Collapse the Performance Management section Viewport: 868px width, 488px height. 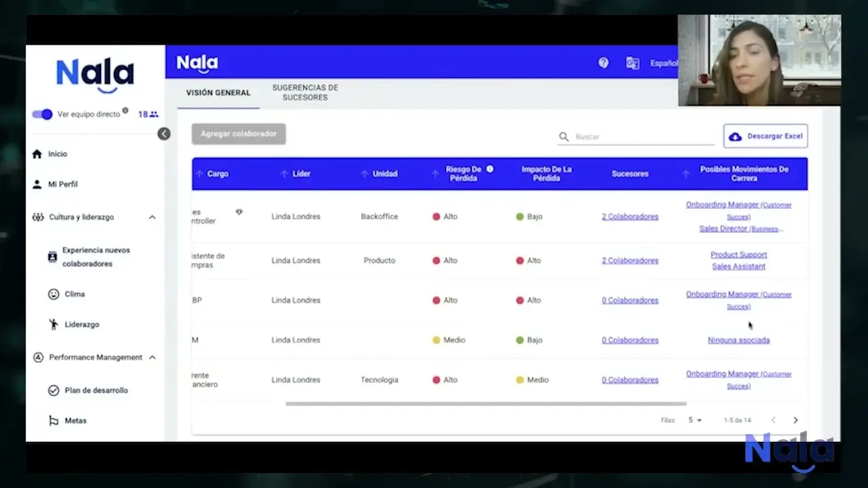[152, 357]
